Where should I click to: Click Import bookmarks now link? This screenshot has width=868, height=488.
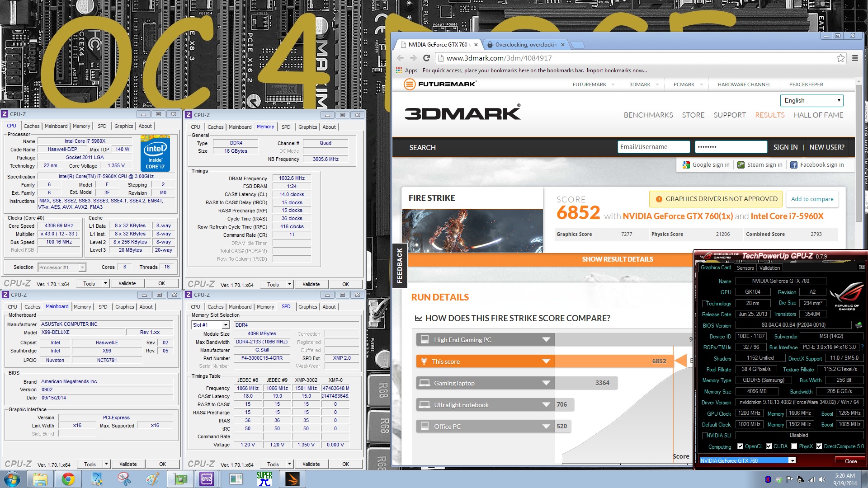click(616, 70)
